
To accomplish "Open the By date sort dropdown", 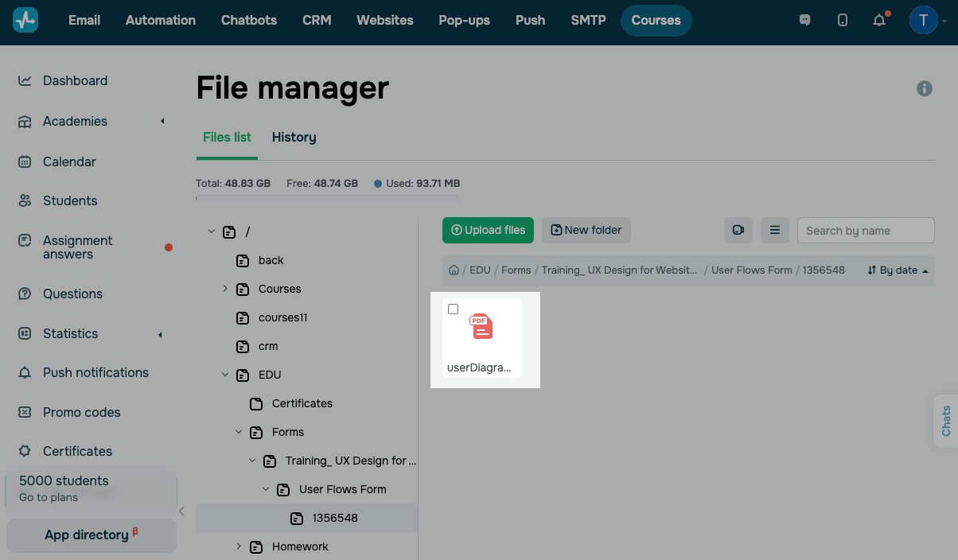I will tap(898, 270).
